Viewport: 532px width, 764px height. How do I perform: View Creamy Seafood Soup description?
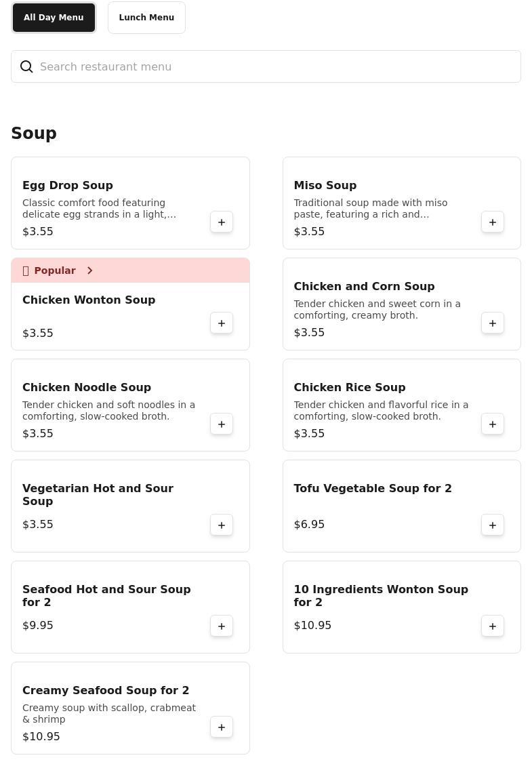(109, 713)
